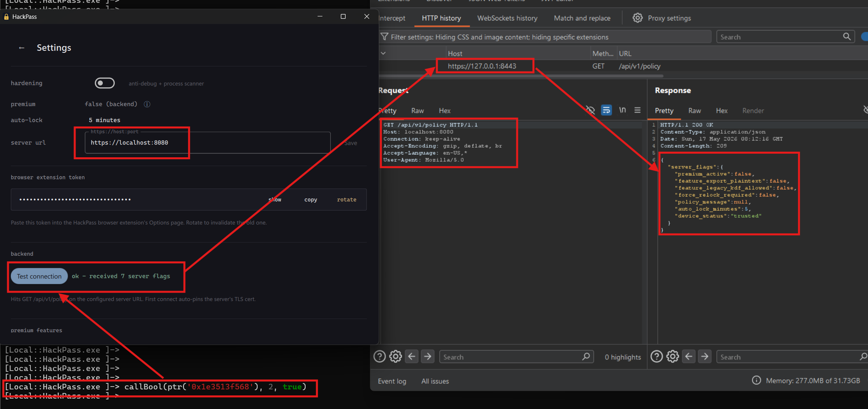Select the auto-lock '5 minutes' value
This screenshot has height=409, width=868.
pos(104,120)
